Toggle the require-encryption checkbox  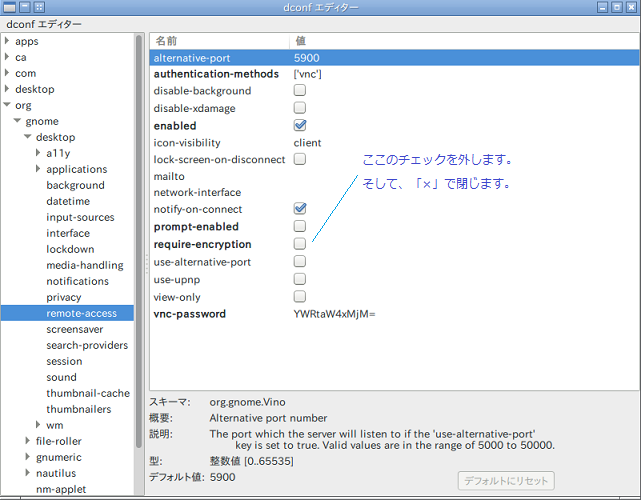pyautogui.click(x=300, y=244)
